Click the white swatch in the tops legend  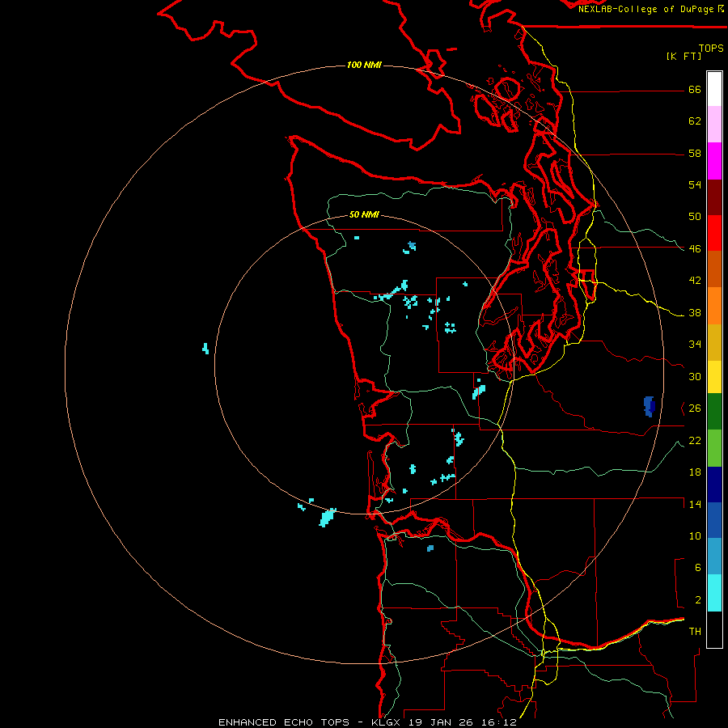coord(714,89)
